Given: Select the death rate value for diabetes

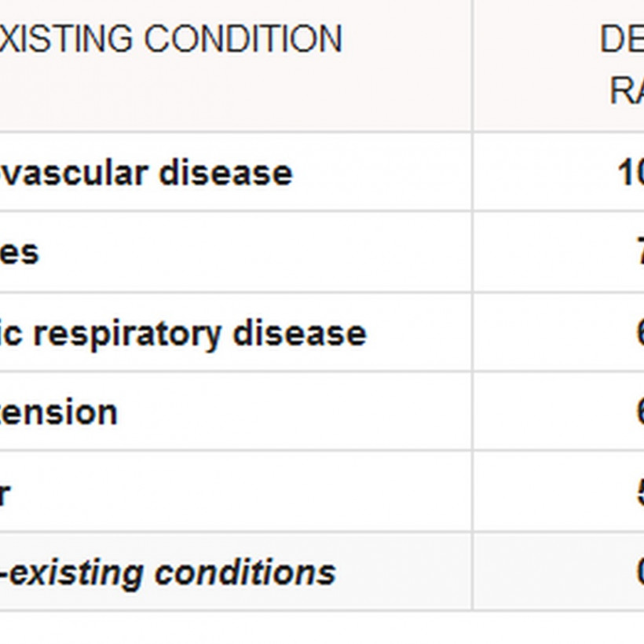Looking at the screenshot, I should click(x=639, y=253).
